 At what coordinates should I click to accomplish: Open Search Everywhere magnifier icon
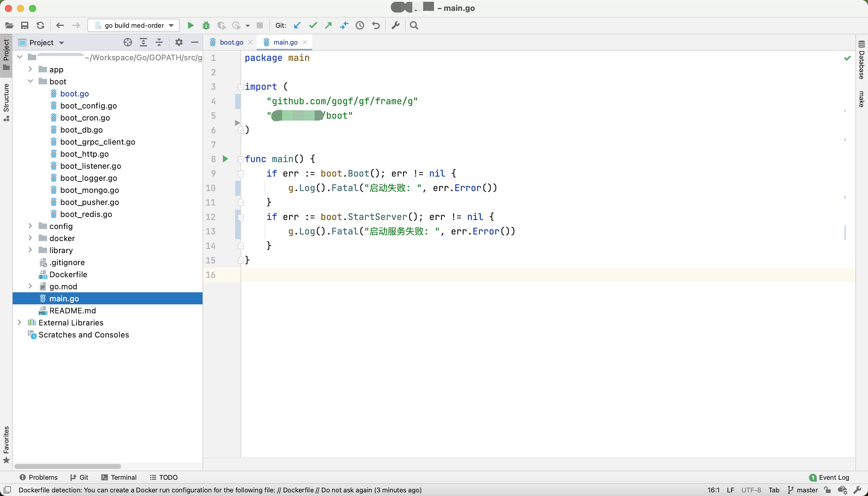coord(414,26)
